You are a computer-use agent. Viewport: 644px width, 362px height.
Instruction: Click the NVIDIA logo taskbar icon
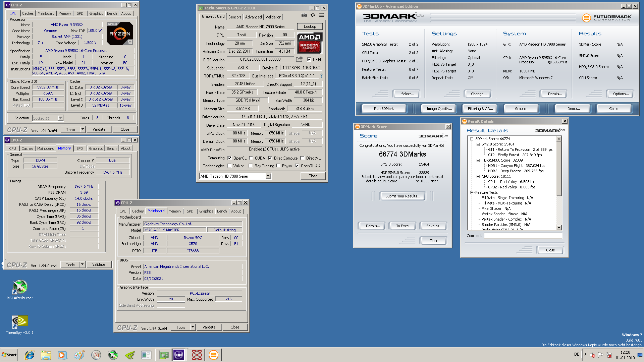click(130, 355)
